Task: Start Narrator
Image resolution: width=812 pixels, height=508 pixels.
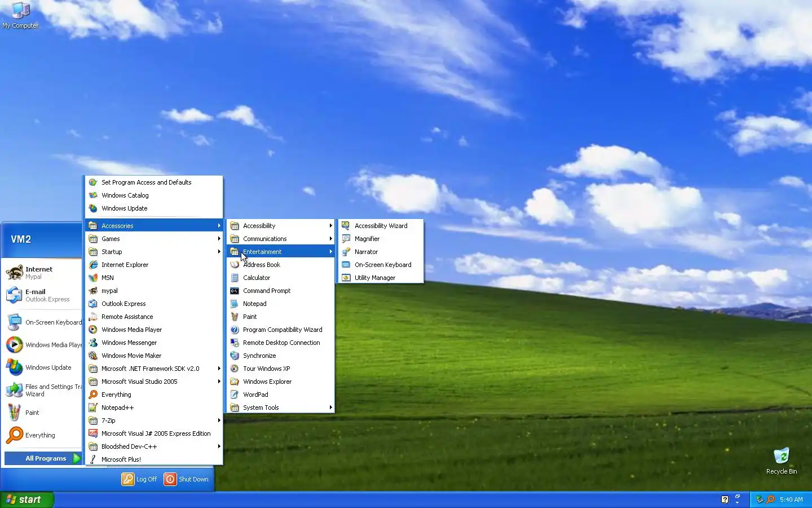Action: [381, 252]
